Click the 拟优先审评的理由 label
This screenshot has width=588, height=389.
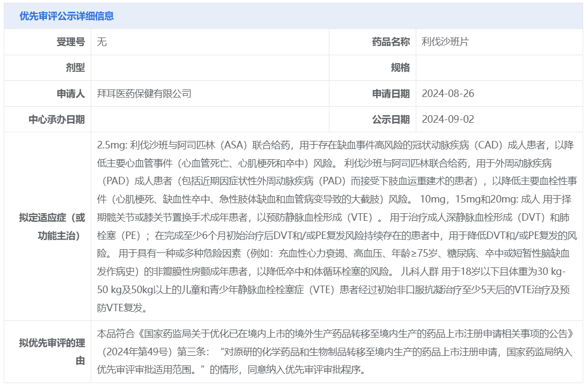tap(52, 352)
